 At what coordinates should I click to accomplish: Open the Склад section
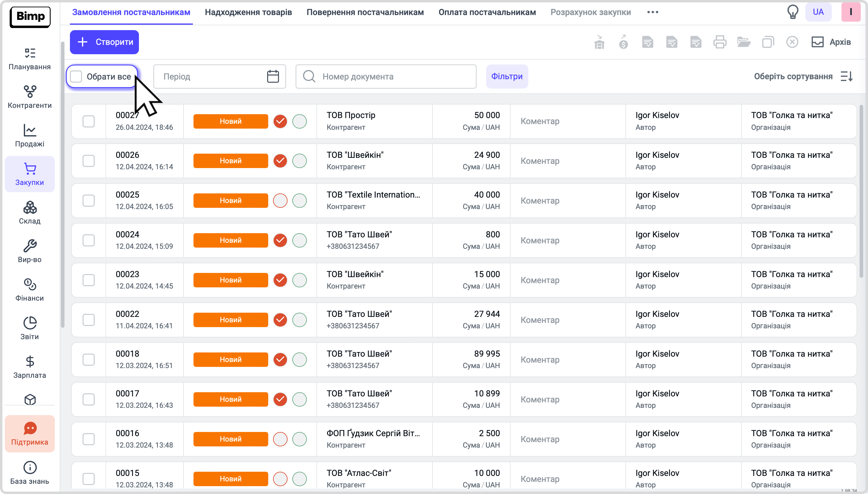pyautogui.click(x=30, y=213)
